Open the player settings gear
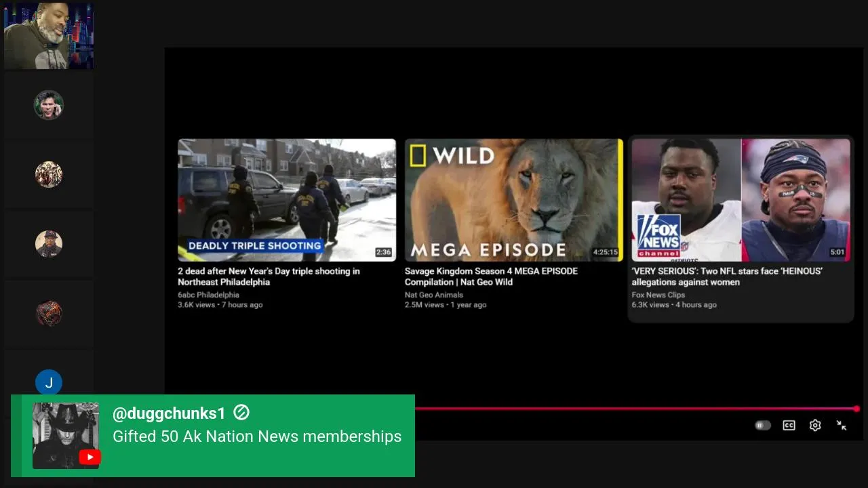The image size is (868, 488). [x=815, y=426]
